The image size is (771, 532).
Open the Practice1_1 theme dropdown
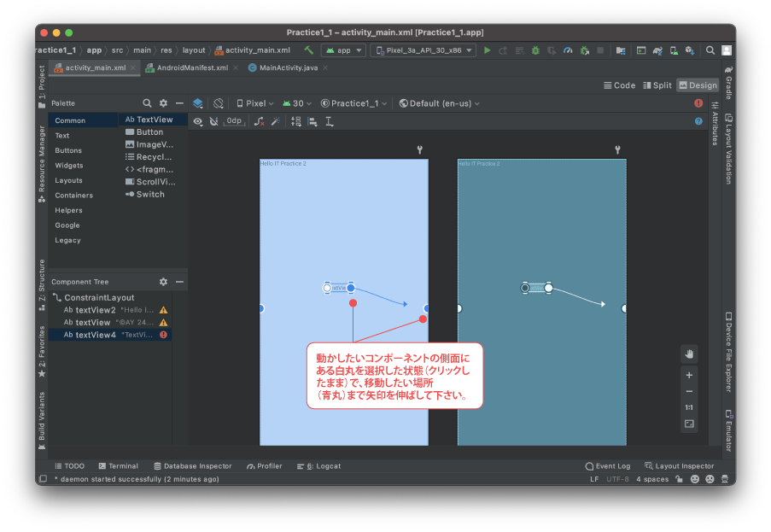pos(353,103)
